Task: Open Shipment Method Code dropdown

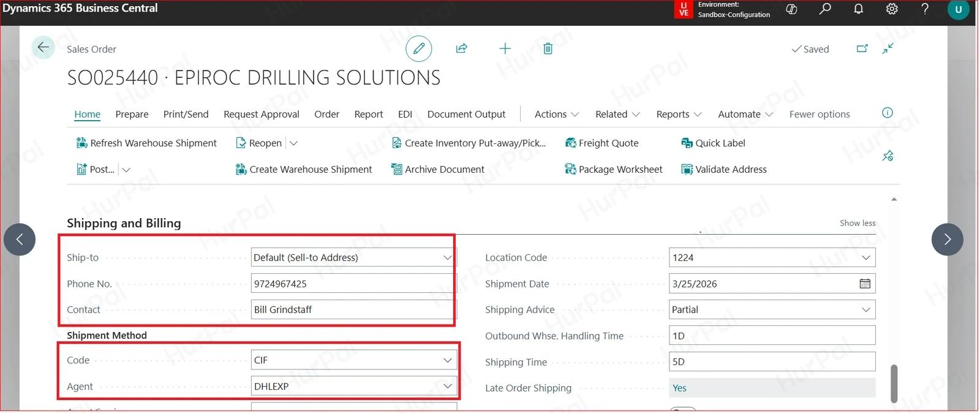Action: click(448, 360)
